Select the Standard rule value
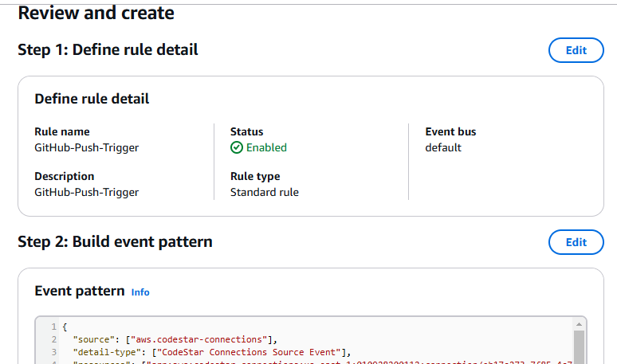This screenshot has height=364, width=617. tap(265, 192)
